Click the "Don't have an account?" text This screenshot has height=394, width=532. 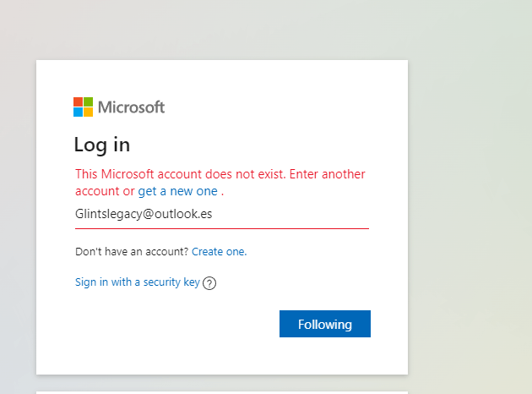132,251
